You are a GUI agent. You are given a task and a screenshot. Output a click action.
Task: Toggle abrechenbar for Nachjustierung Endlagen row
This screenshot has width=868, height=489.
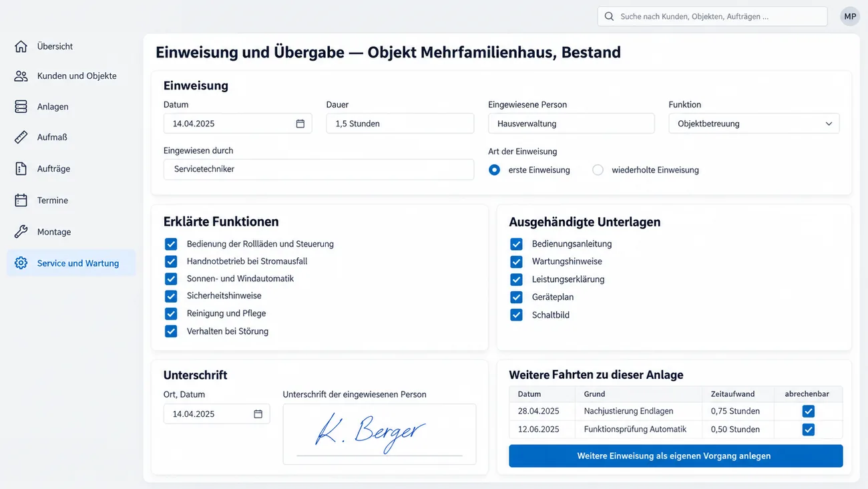pos(808,412)
